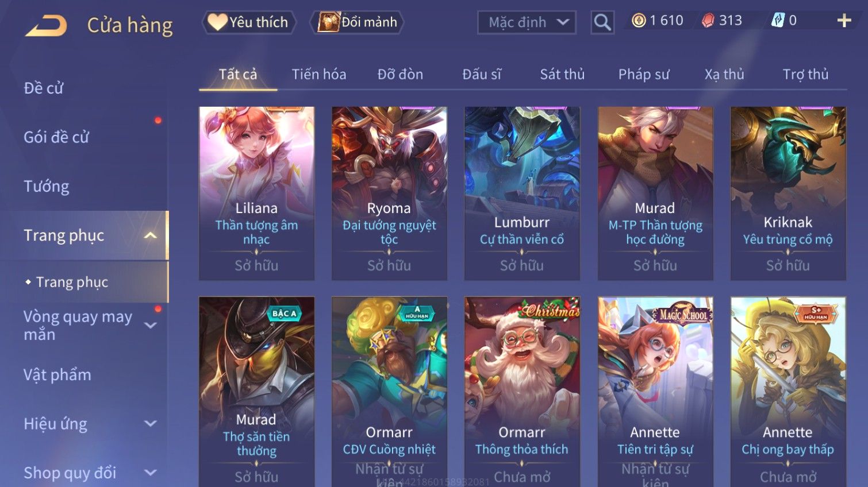Open Yêu thích heart favorites
Screen dimensions: 868x487
[x=248, y=22]
